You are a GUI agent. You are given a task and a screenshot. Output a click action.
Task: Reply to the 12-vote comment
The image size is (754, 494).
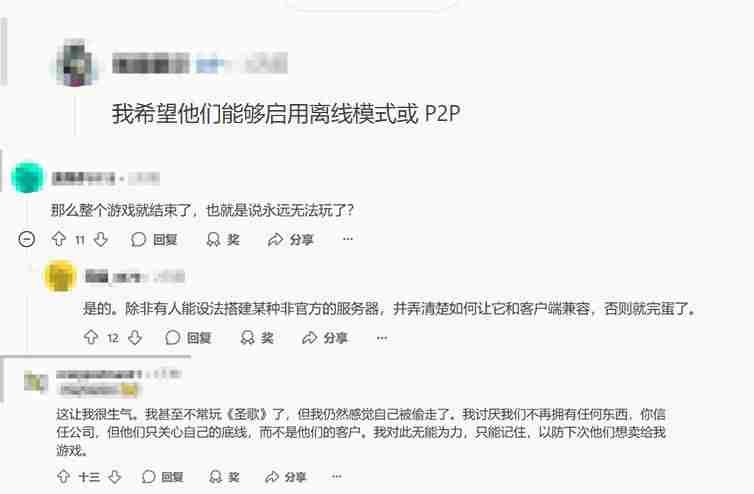tap(188, 338)
